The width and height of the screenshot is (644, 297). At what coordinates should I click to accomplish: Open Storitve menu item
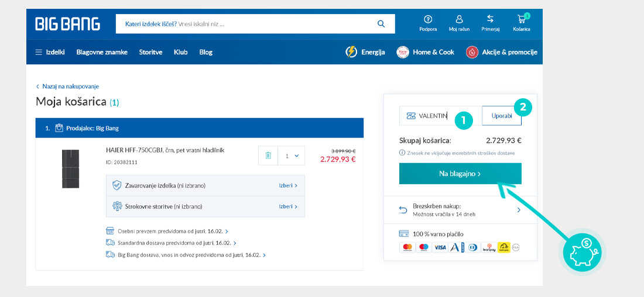pos(150,52)
